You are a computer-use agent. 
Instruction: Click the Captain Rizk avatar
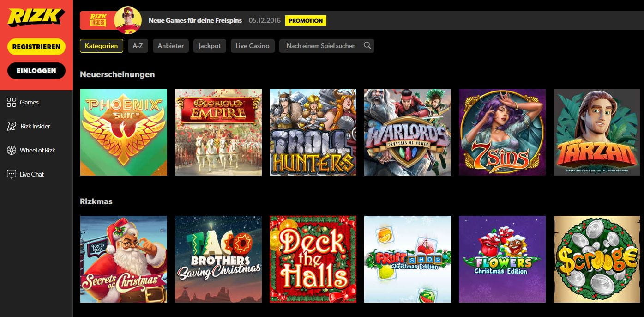pyautogui.click(x=127, y=20)
